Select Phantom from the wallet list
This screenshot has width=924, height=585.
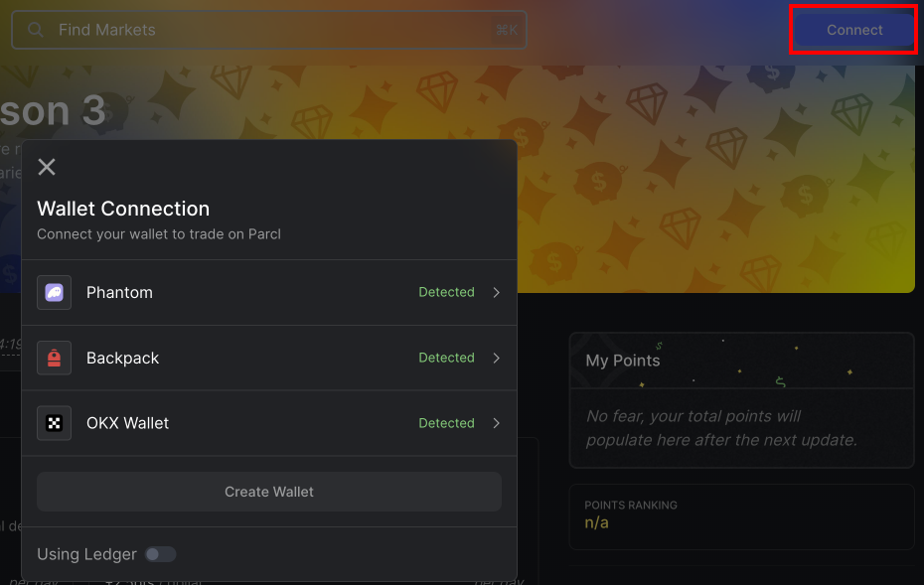coord(269,292)
